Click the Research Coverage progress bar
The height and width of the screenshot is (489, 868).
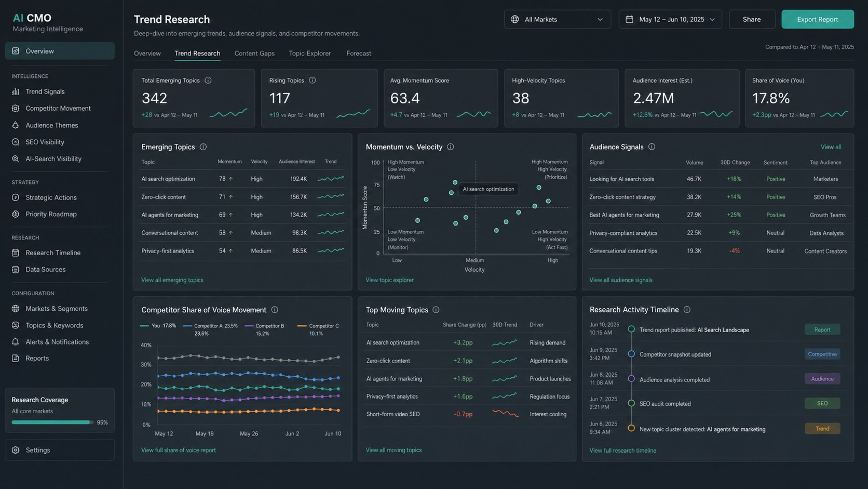tap(52, 422)
